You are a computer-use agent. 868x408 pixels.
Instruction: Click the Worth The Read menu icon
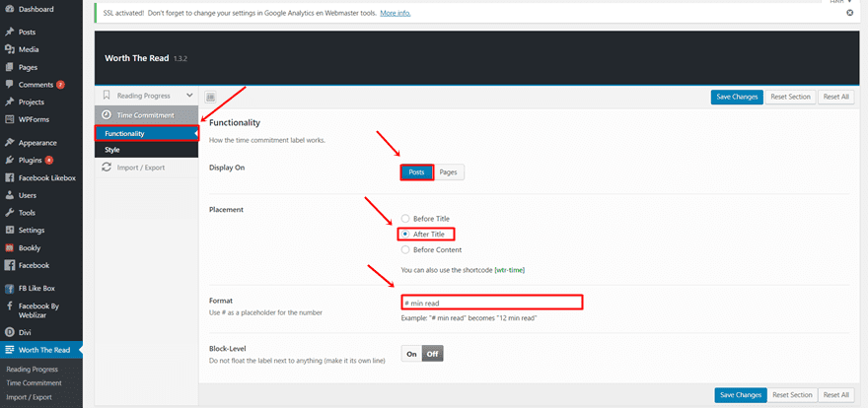[10, 350]
